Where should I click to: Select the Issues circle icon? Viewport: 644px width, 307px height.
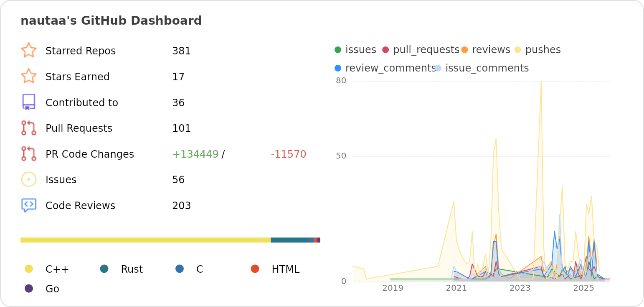28,179
